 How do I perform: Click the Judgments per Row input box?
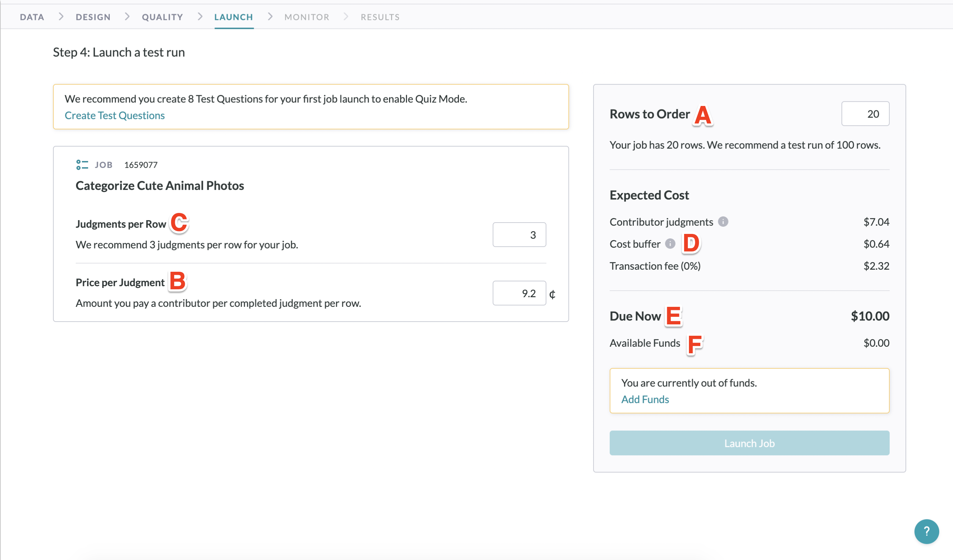pos(519,235)
